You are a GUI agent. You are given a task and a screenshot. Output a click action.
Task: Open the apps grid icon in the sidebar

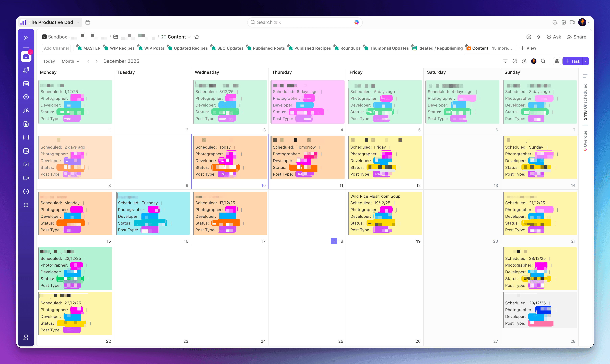pyautogui.click(x=26, y=205)
